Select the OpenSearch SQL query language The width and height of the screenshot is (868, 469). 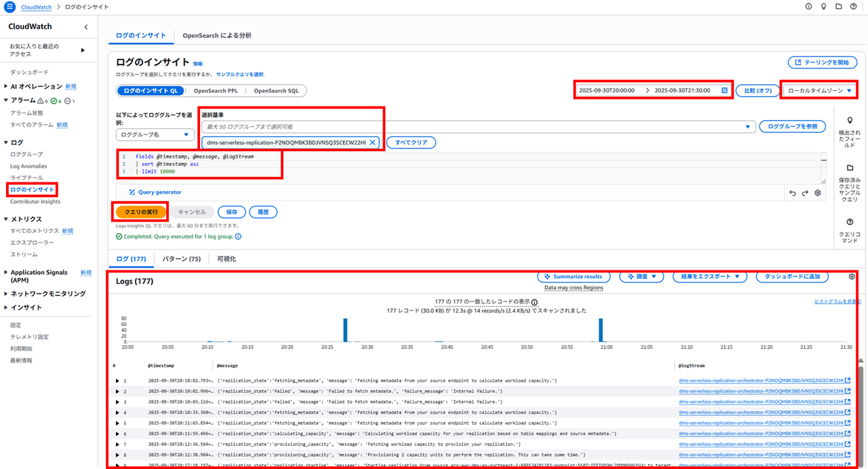(x=276, y=91)
